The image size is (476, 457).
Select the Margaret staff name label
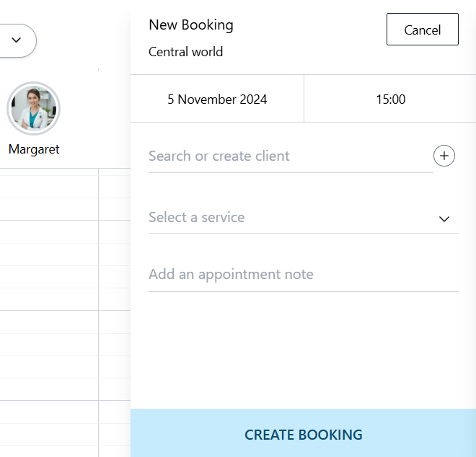pyautogui.click(x=34, y=149)
